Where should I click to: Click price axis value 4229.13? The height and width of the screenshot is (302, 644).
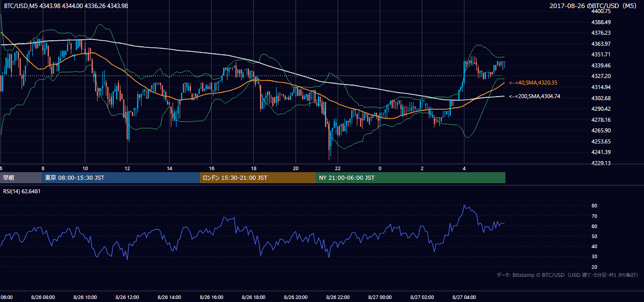(601, 163)
